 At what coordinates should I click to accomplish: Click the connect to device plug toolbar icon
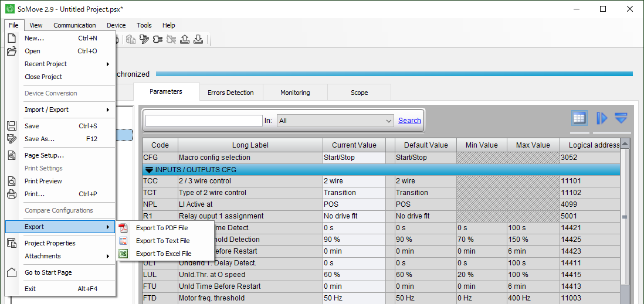tap(157, 39)
